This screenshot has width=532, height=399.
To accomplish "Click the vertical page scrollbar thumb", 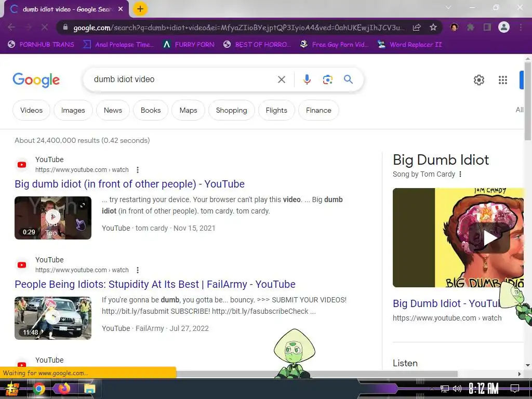I will coord(528,100).
